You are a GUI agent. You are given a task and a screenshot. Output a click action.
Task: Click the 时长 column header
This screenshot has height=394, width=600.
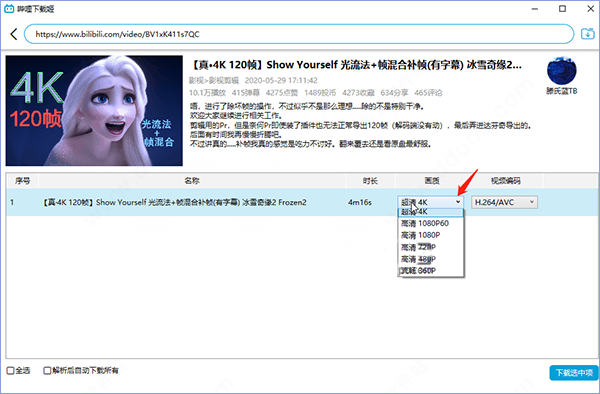tap(370, 181)
